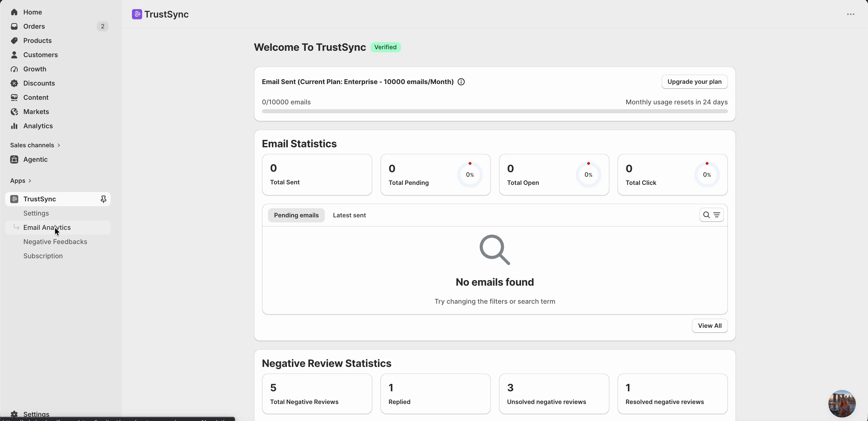Click the green Verified badge

click(386, 47)
